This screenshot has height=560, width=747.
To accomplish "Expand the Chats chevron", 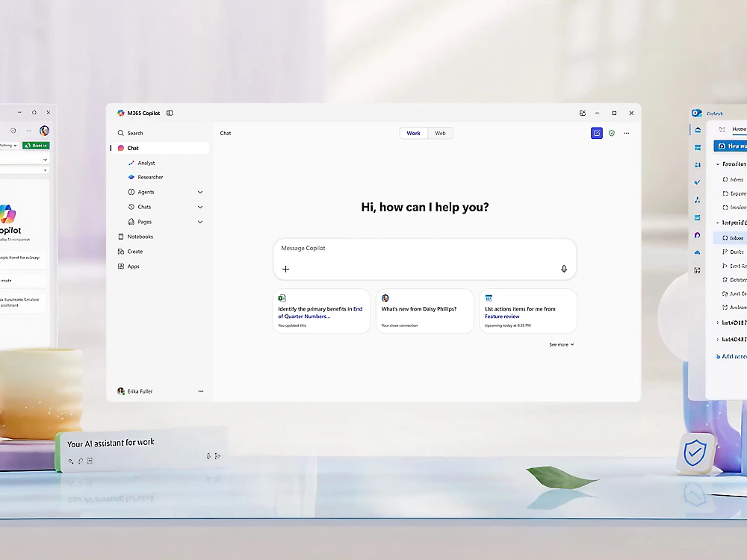I will (200, 207).
